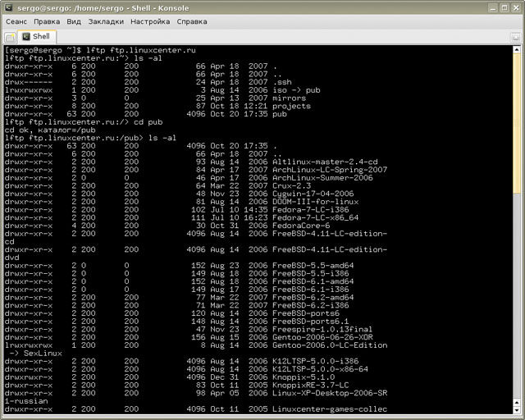Click the new session icon beside Shell tab
The image size is (525, 420).
[x=10, y=37]
